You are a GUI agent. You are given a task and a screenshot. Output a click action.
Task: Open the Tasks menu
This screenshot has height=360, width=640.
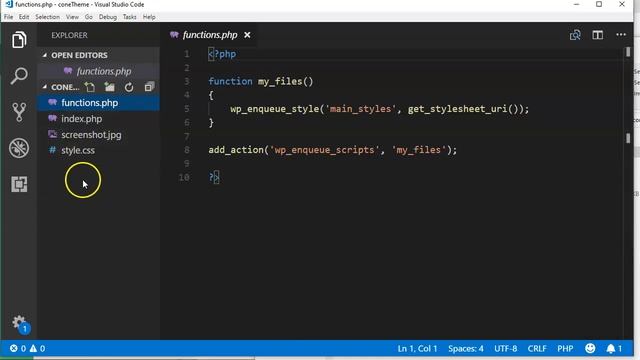tap(129, 17)
